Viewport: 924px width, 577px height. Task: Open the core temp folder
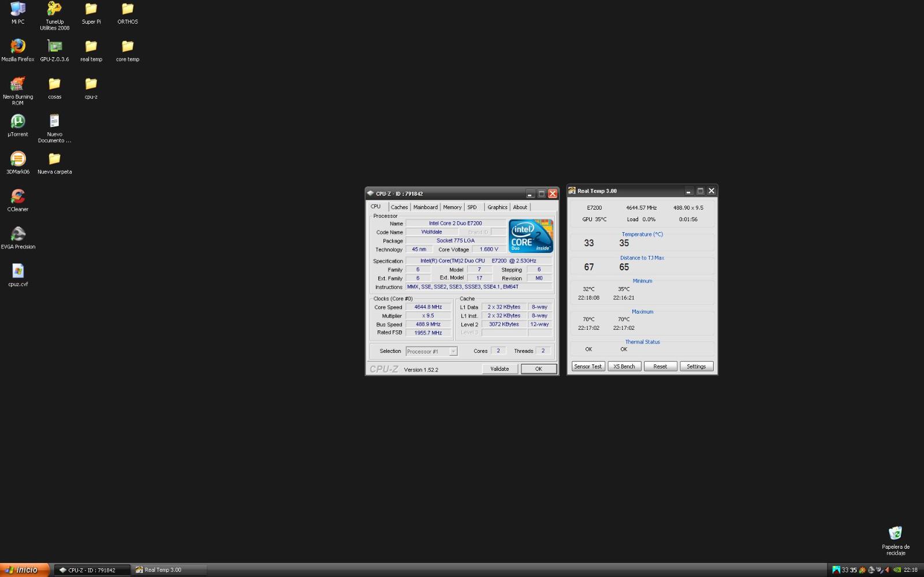[x=128, y=50]
